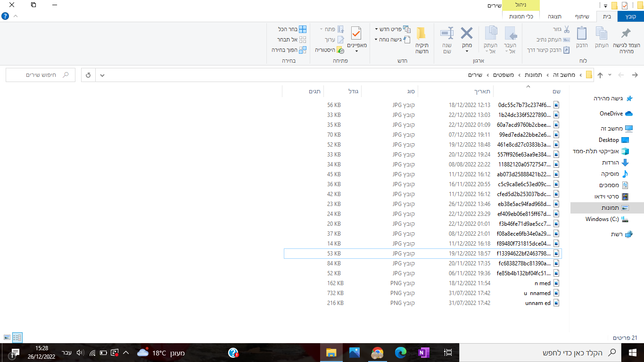
Task: Click Invert selection (הפוך בחירה)
Action: coord(289,49)
